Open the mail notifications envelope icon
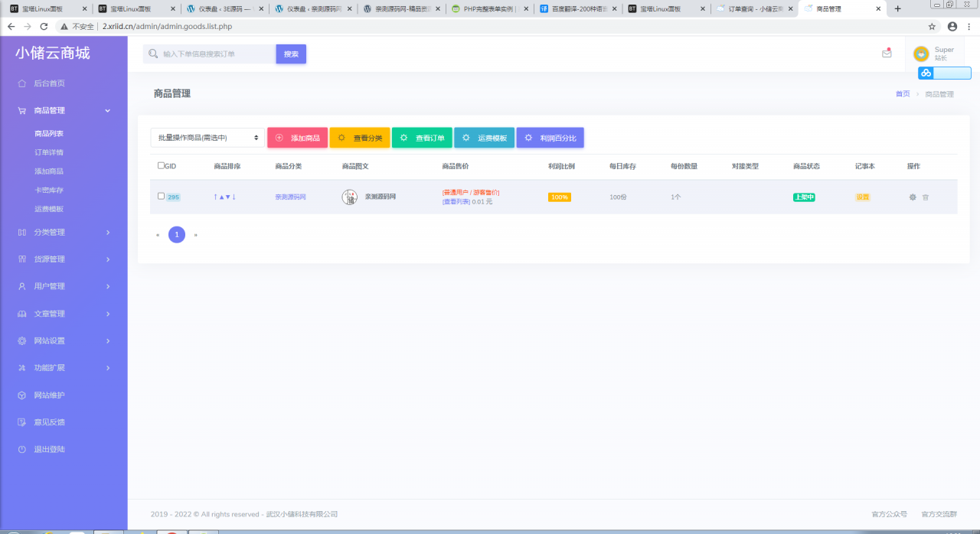This screenshot has height=534, width=980. [x=887, y=54]
